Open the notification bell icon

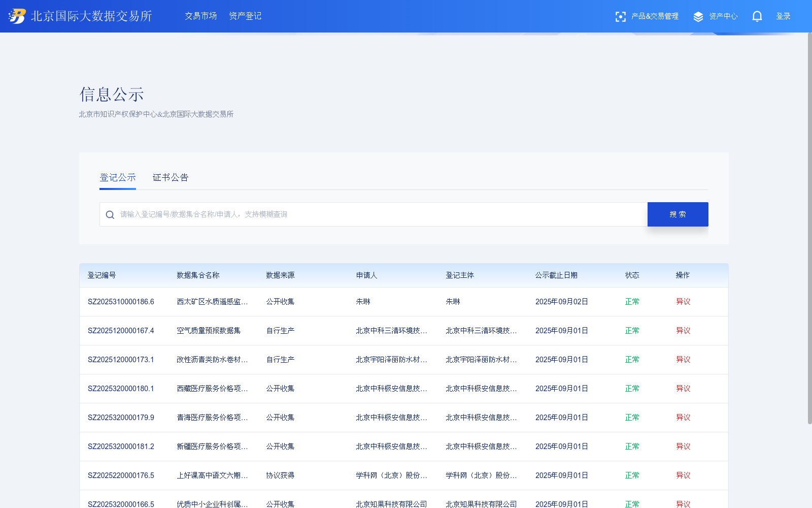pyautogui.click(x=757, y=16)
